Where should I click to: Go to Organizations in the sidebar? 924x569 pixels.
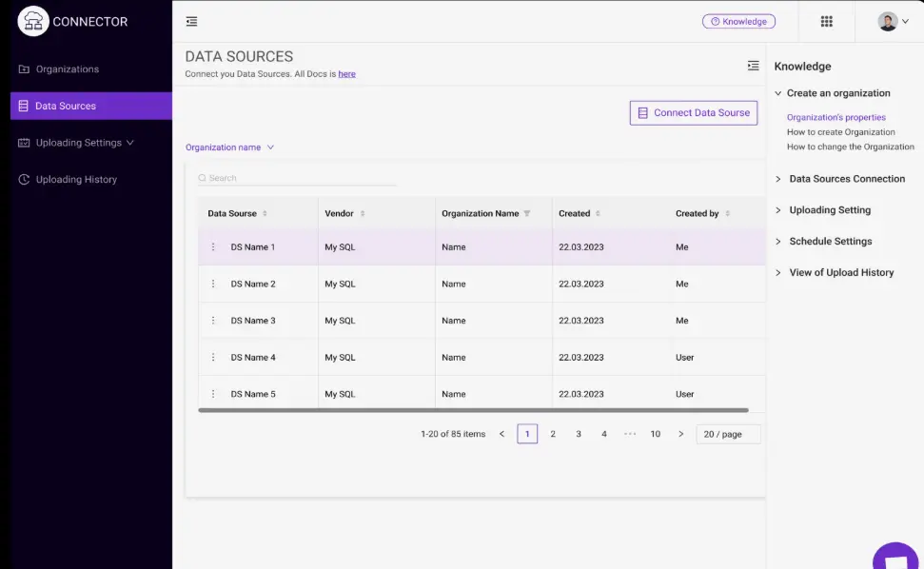(x=67, y=69)
